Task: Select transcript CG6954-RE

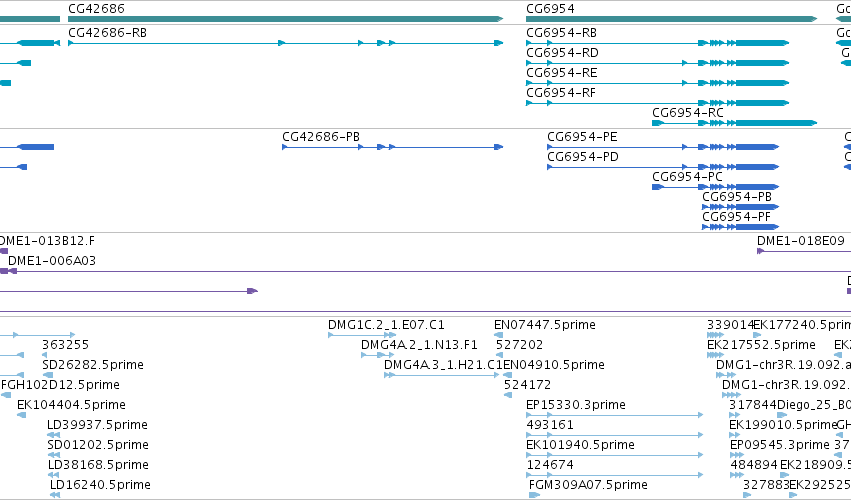Action: 562,73
